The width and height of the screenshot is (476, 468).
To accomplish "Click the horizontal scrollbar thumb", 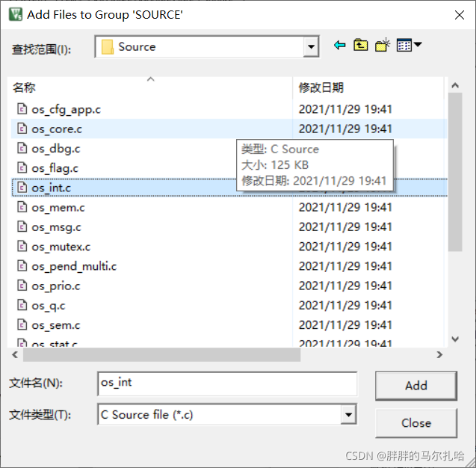I will click(162, 354).
